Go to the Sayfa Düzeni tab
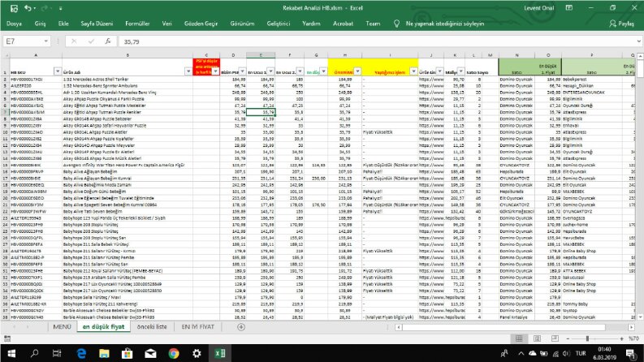Viewport: 644px width, 362px height. click(97, 24)
